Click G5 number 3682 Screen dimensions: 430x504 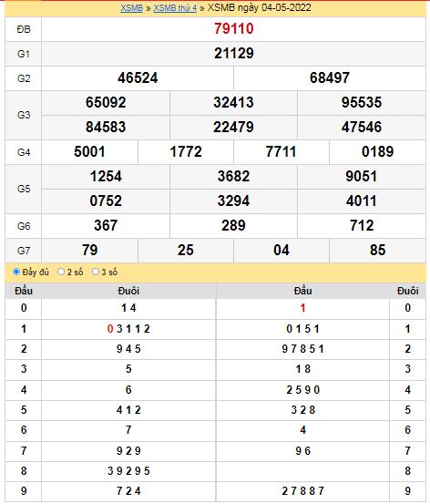[233, 177]
